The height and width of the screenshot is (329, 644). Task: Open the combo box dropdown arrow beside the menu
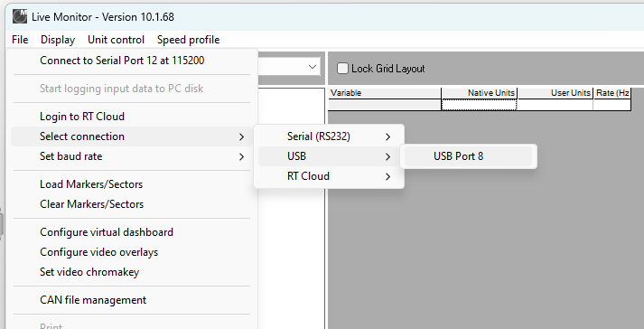point(313,67)
